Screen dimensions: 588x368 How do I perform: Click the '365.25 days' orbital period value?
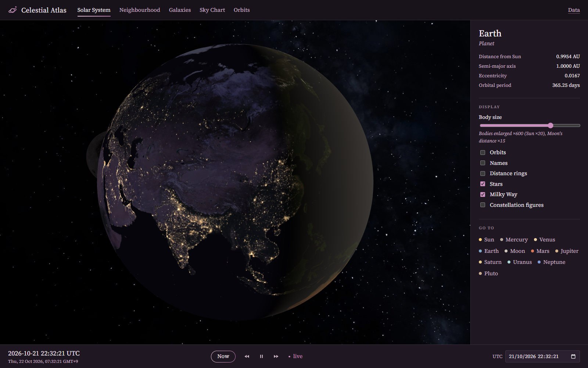(x=566, y=85)
